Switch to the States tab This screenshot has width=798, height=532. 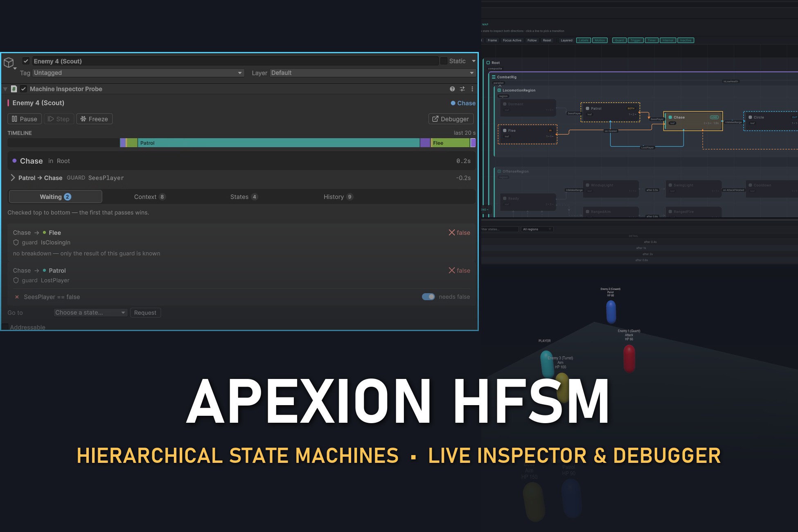[244, 197]
